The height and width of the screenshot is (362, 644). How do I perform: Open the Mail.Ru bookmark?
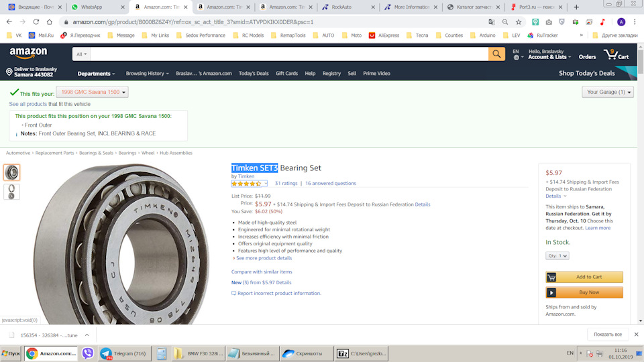coord(41,36)
